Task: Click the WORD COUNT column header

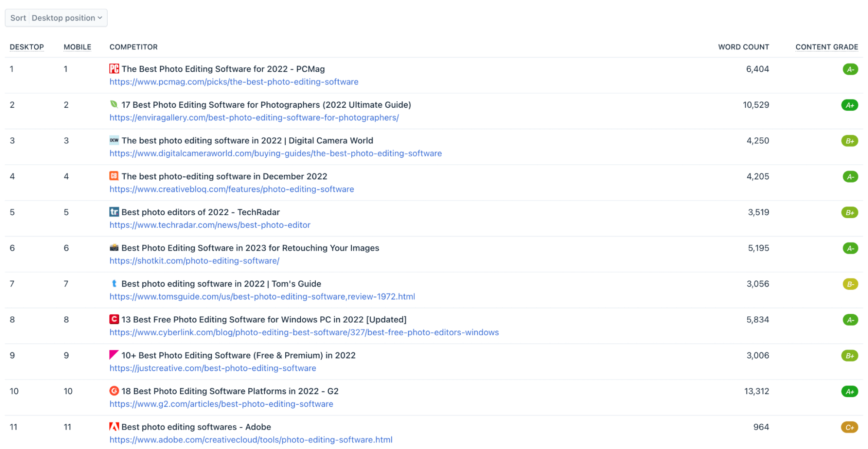Action: point(743,47)
